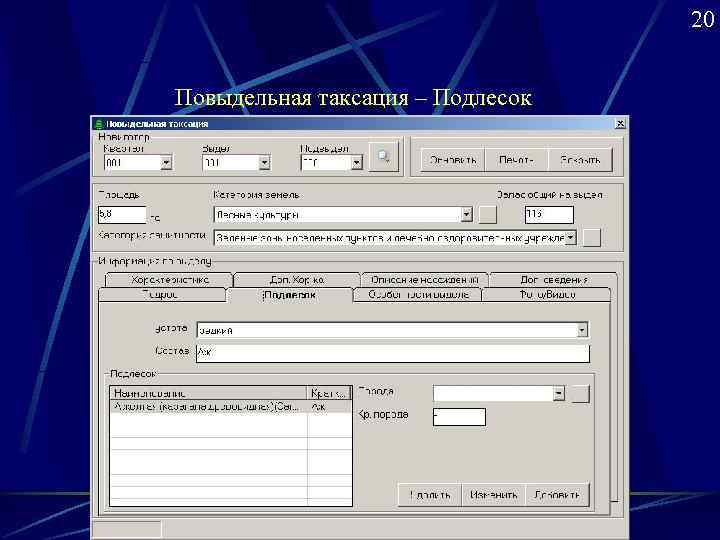This screenshot has height=540, width=720.
Task: Click the app icon in the title bar
Action: pyautogui.click(x=98, y=124)
